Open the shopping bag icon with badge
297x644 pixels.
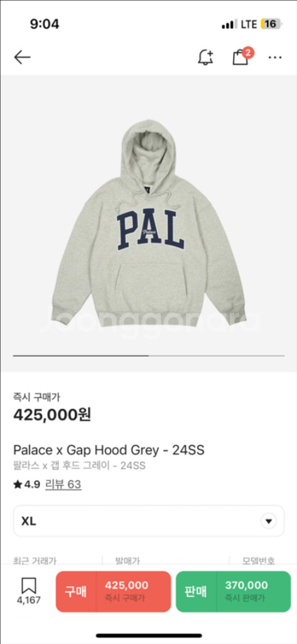point(242,56)
